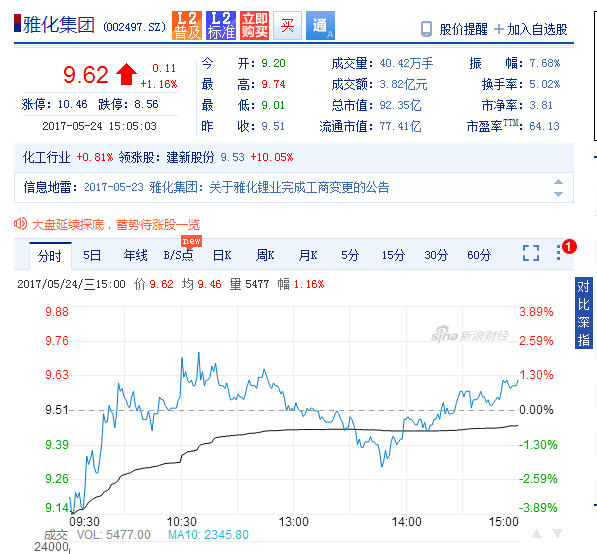Click the 14:00 time axis label
This screenshot has width=597, height=554.
pyautogui.click(x=407, y=522)
